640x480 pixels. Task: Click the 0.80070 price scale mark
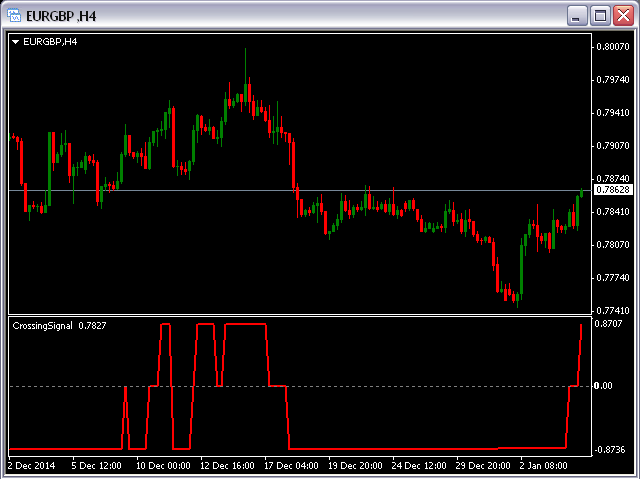(x=613, y=47)
